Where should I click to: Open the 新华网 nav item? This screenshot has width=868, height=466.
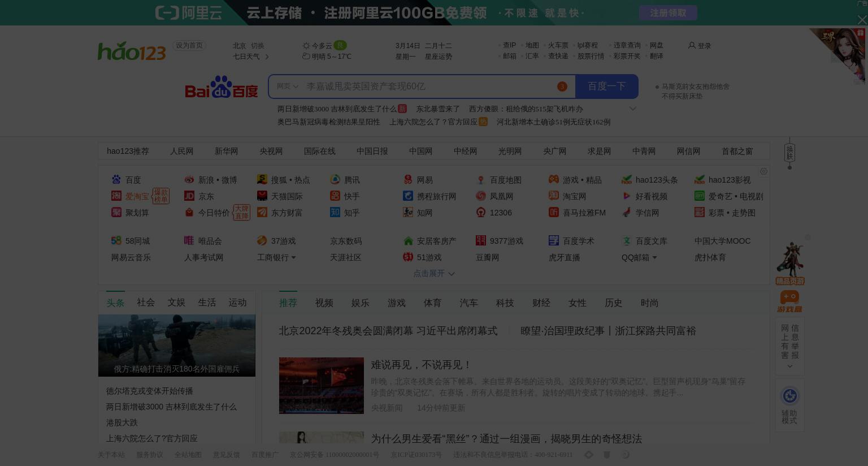tap(226, 151)
